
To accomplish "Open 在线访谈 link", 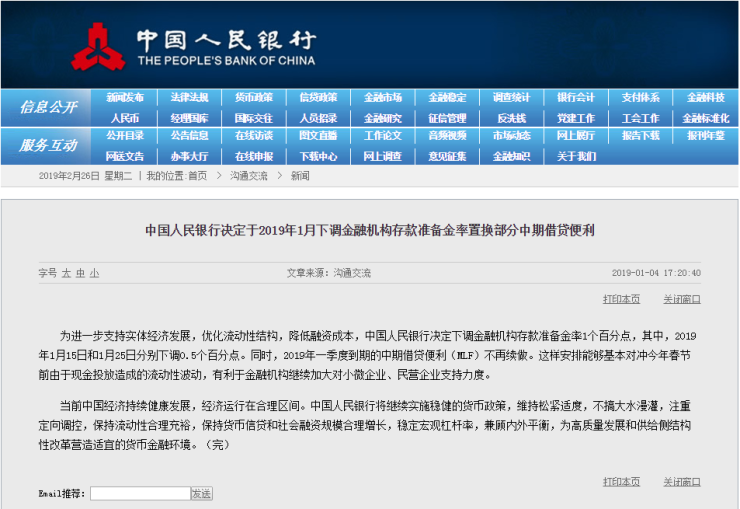I will [254, 136].
